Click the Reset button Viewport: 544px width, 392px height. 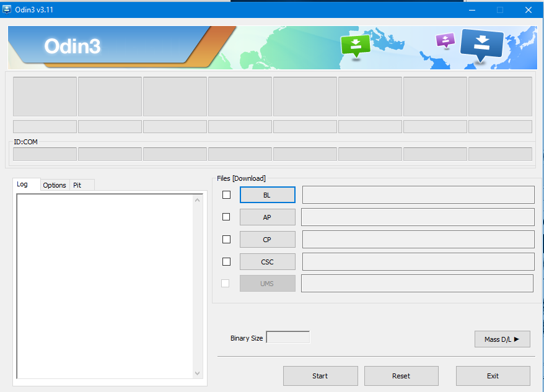pyautogui.click(x=401, y=375)
